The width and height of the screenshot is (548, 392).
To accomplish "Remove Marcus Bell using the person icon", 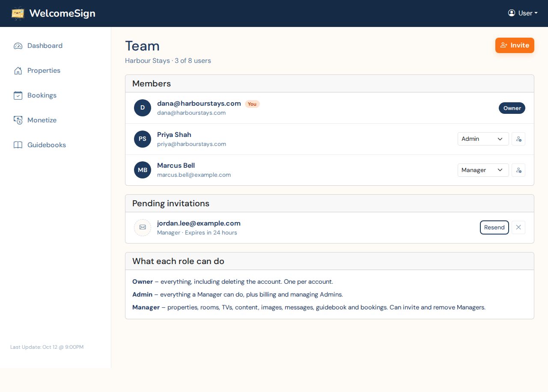I will click(518, 170).
